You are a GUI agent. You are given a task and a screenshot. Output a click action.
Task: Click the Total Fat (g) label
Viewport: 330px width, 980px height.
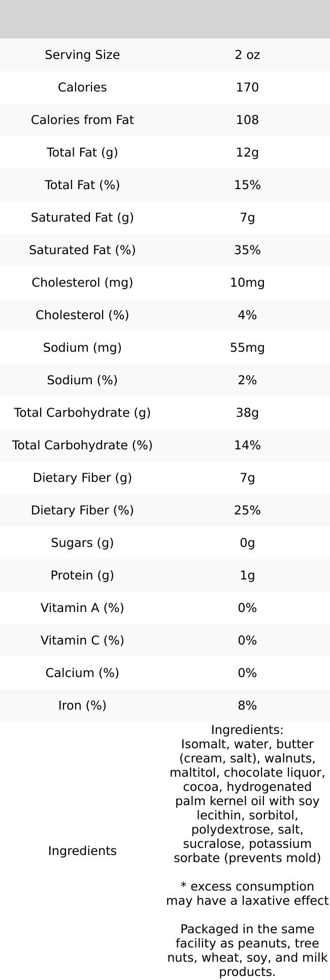[x=82, y=152]
